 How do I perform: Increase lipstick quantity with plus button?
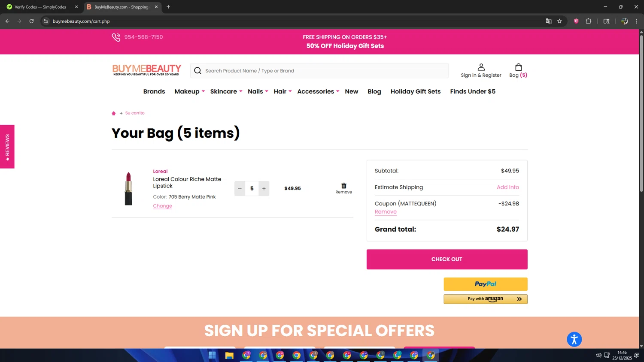point(264,189)
